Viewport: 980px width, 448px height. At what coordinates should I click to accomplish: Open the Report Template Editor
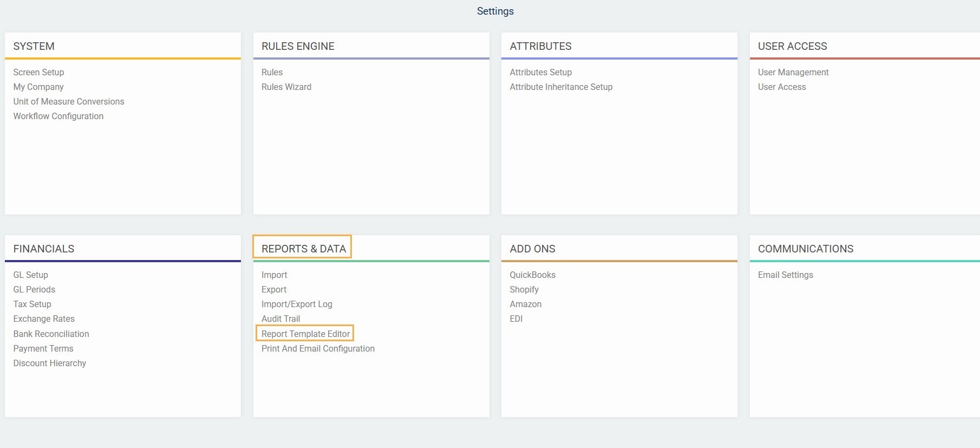305,334
